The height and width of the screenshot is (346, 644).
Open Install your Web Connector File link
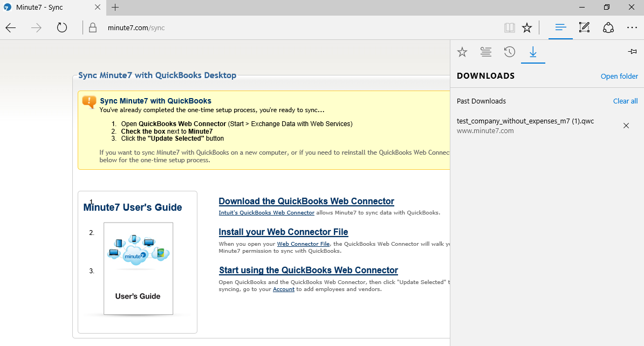[283, 232]
